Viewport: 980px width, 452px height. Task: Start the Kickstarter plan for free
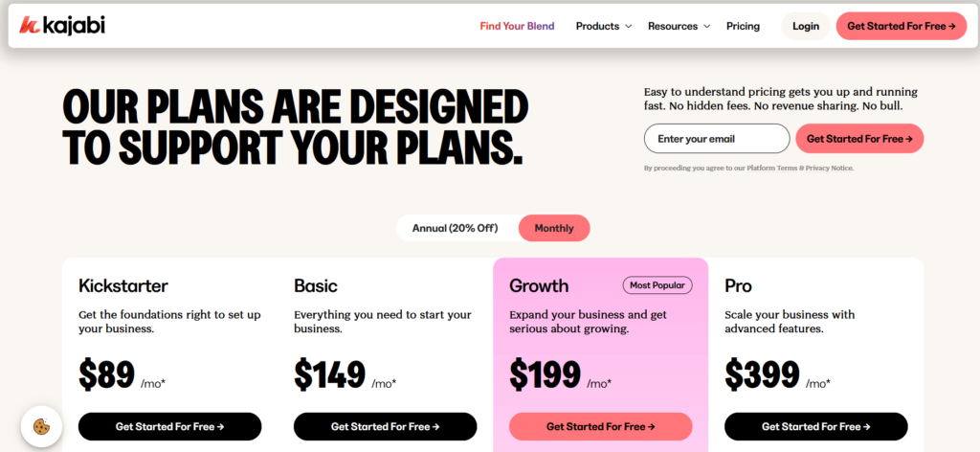point(169,426)
